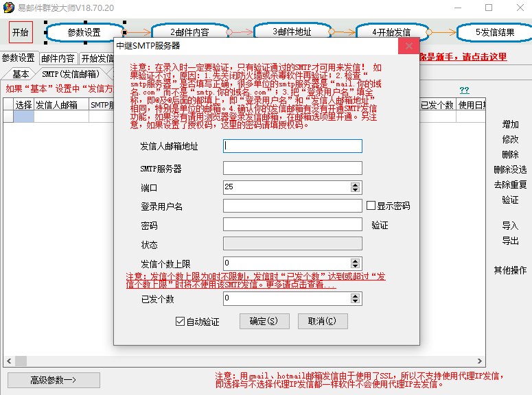
Task: Click the horizontal scrollbar right arrow
Action: click(x=479, y=361)
